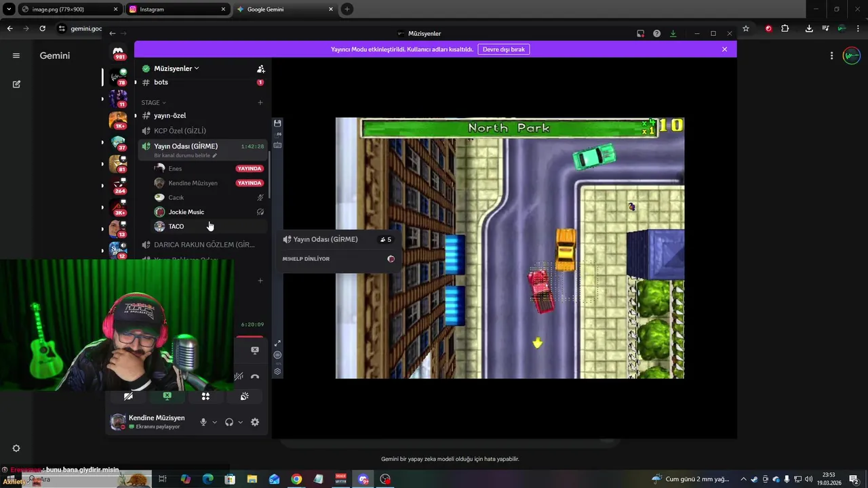Viewport: 868px width, 488px height.
Task: Switch to the Instagram tab
Action: tap(176, 9)
